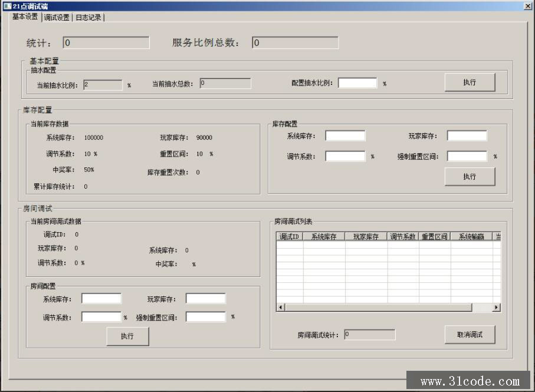Click 系统库存 field in 库存配置 panel
Screen dimensions: 535x392
[345, 136]
